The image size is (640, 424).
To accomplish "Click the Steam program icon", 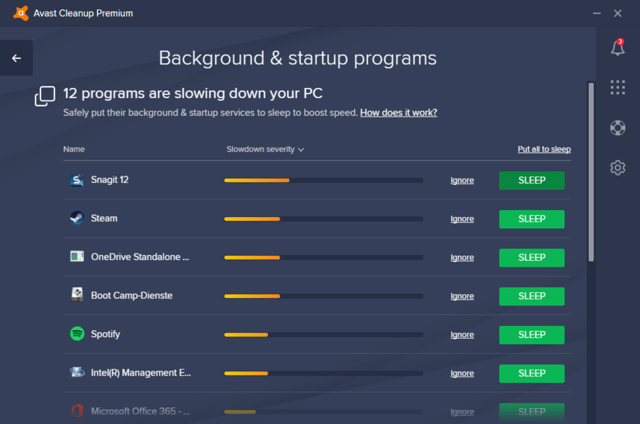I will [x=77, y=218].
